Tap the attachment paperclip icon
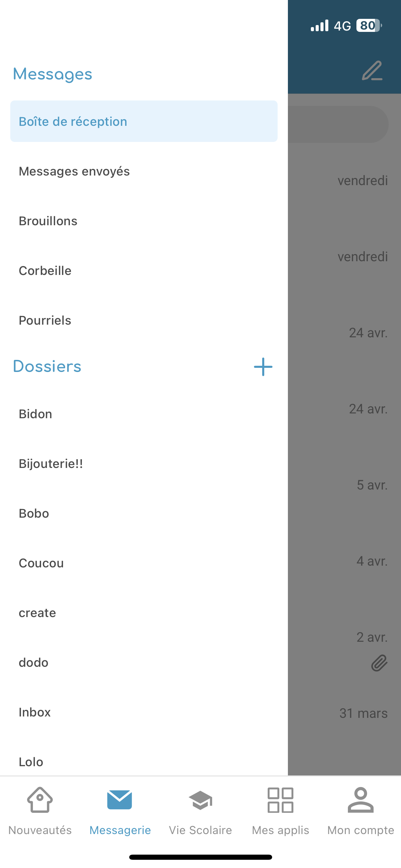The height and width of the screenshot is (868, 401). click(x=379, y=663)
